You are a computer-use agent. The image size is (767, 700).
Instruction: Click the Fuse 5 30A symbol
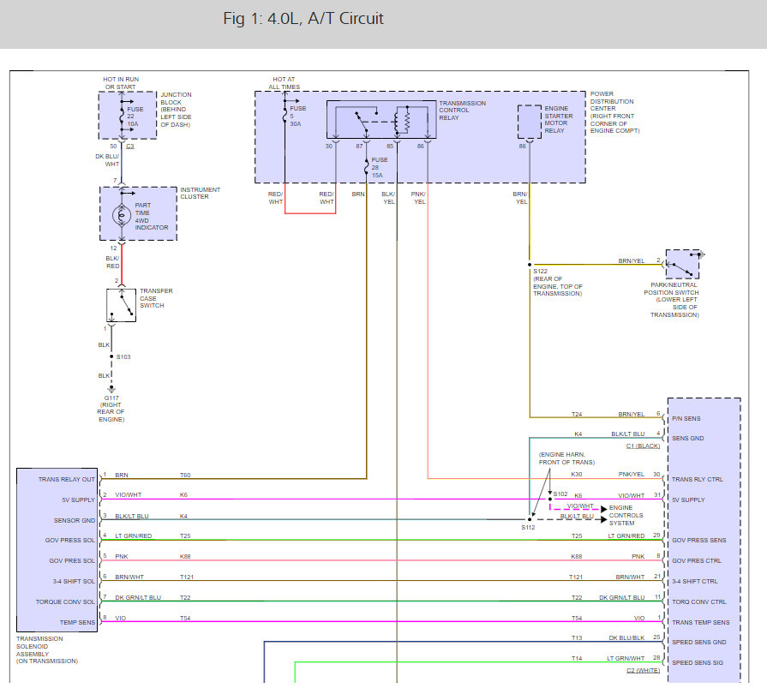[x=285, y=116]
